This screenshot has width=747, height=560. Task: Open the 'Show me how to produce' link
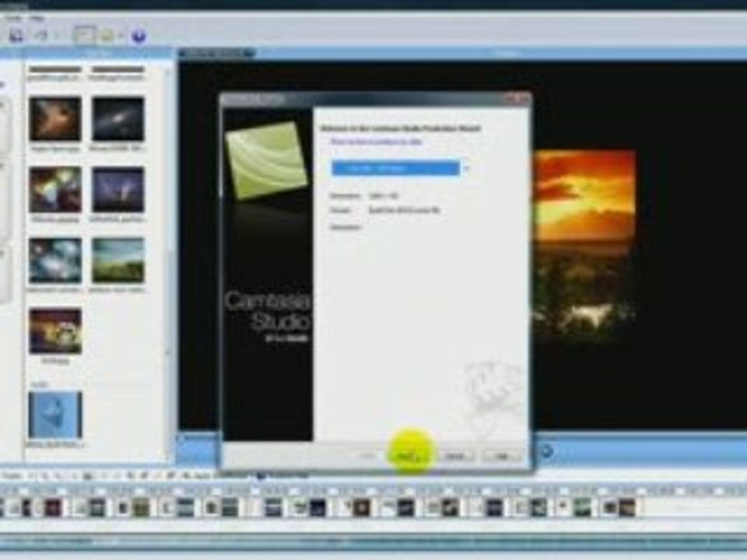[377, 142]
